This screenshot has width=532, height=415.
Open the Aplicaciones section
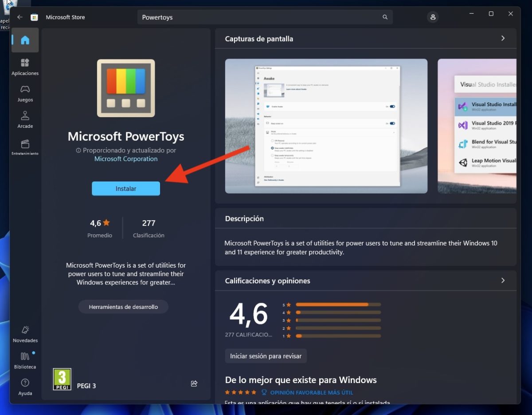25,67
